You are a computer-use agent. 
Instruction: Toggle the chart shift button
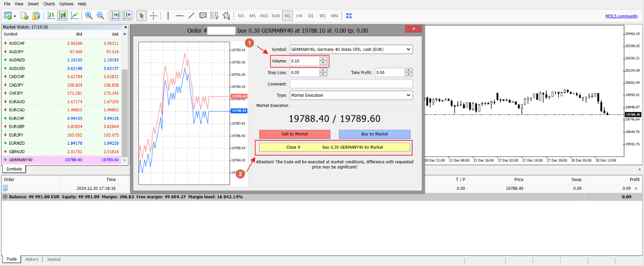click(x=127, y=16)
